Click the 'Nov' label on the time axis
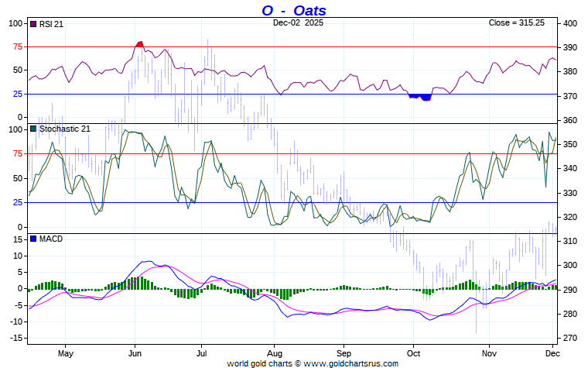This screenshot has height=368, width=588. pos(488,351)
